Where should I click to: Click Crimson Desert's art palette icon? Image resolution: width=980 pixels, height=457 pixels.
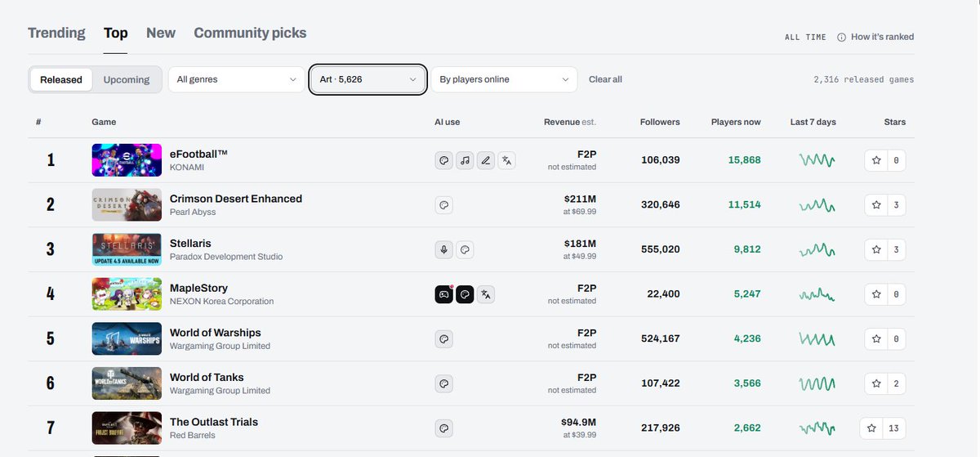tap(443, 205)
